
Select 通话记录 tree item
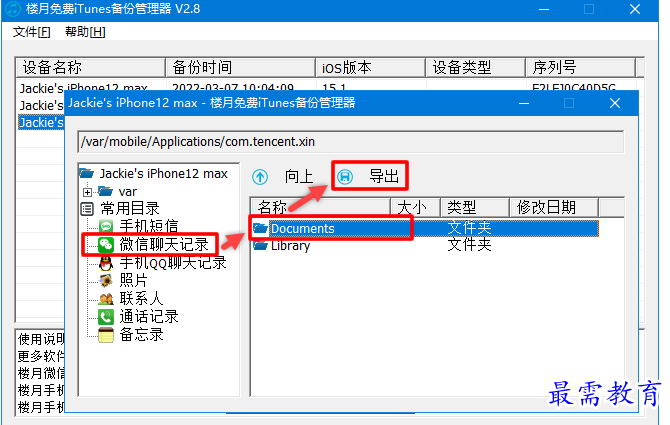(x=149, y=317)
